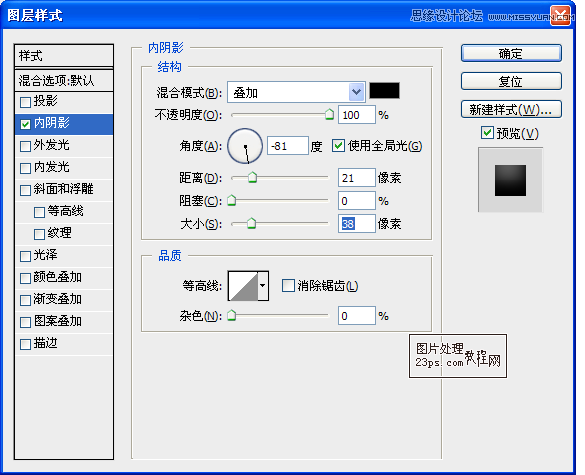Image resolution: width=585 pixels, height=475 pixels.
Task: Uncheck the 内阴影 inner shadow checkbox
Action: [25, 124]
